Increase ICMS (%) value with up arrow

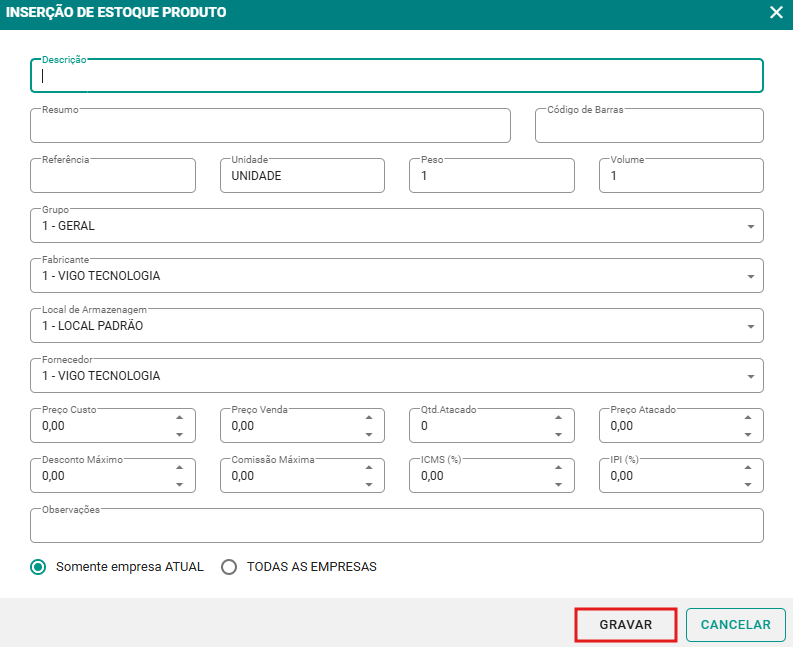pyautogui.click(x=558, y=468)
